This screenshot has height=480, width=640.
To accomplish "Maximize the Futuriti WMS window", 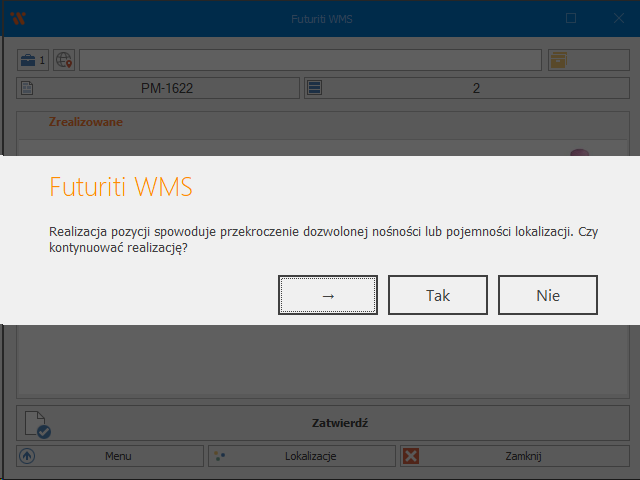I will 570,18.
